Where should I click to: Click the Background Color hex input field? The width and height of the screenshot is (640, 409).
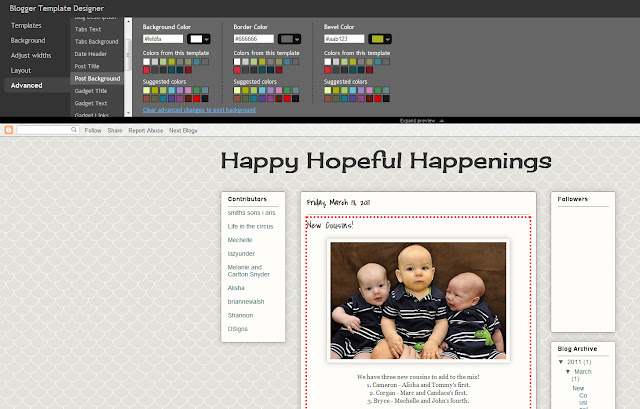pyautogui.click(x=163, y=39)
